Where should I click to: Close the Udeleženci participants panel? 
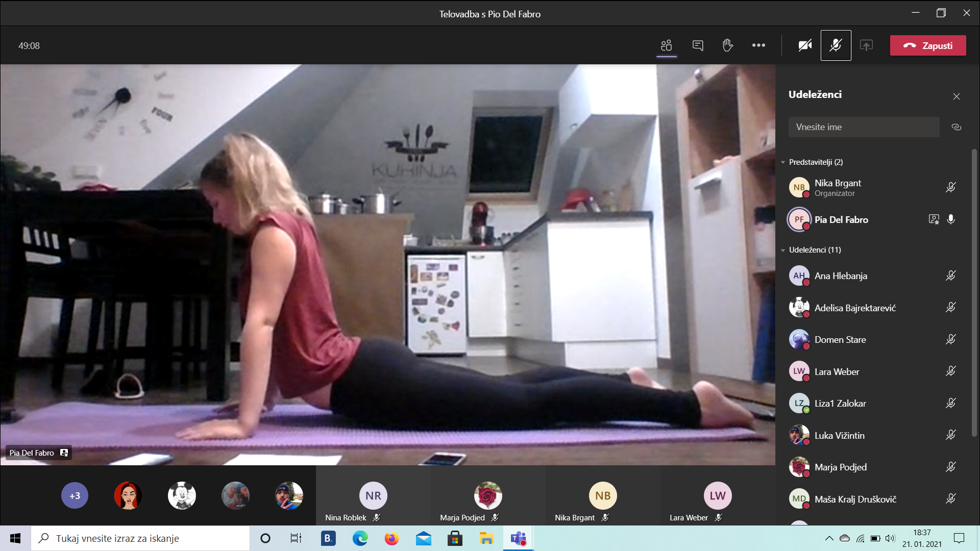[x=956, y=96]
